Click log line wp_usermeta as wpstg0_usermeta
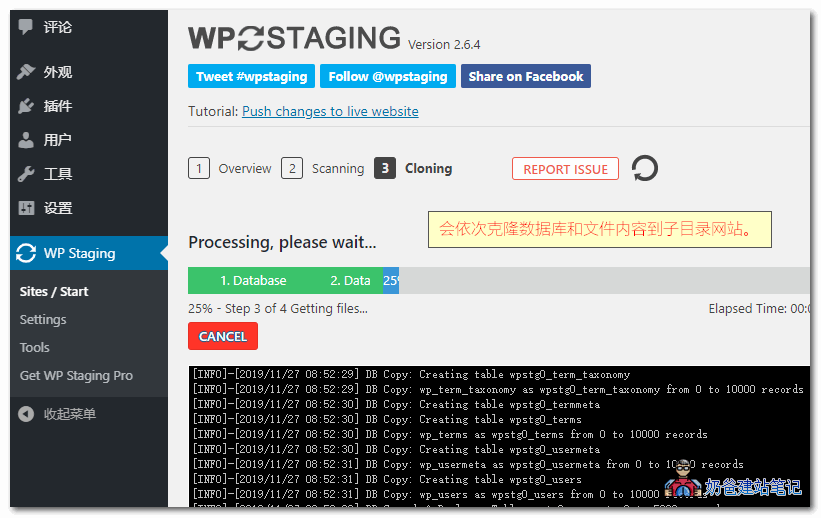The image size is (821, 518). pyautogui.click(x=468, y=465)
